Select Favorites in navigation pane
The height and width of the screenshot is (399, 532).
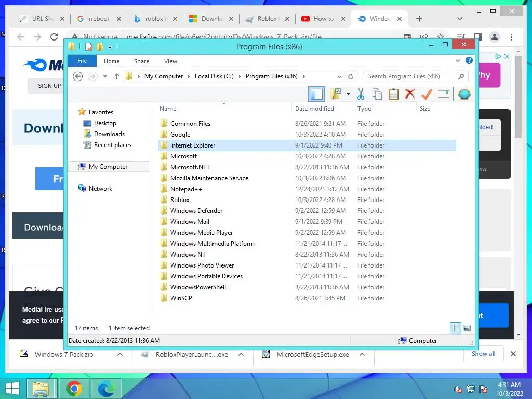pyautogui.click(x=101, y=112)
